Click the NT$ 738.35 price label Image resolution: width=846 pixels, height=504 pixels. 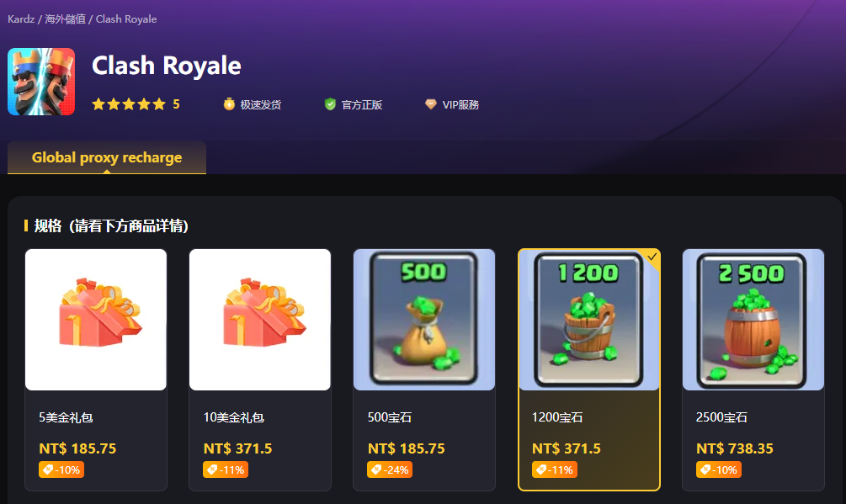coord(734,448)
